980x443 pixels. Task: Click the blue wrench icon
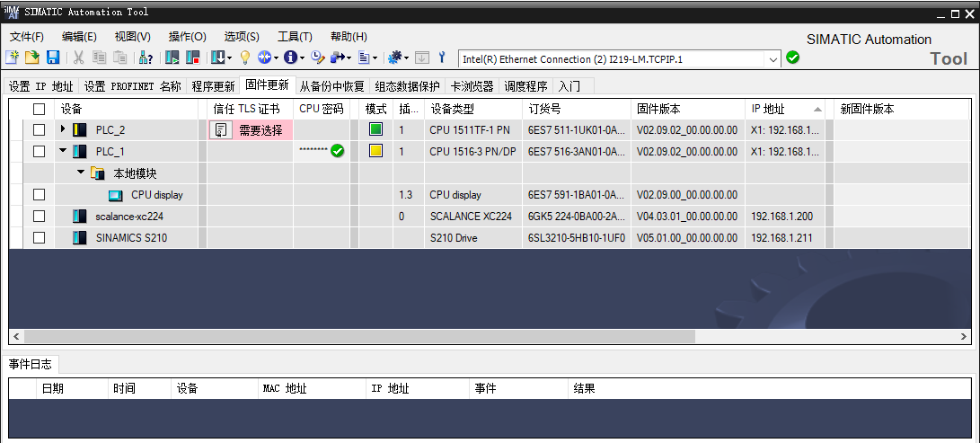click(442, 58)
